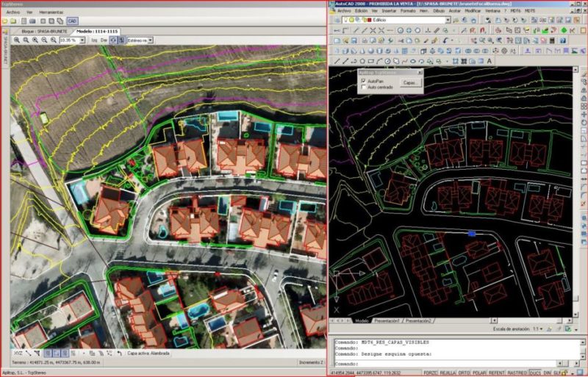Viewport: 588px width, 377px height.
Task: Uncheck the AutoPan checkbox
Action: click(364, 80)
